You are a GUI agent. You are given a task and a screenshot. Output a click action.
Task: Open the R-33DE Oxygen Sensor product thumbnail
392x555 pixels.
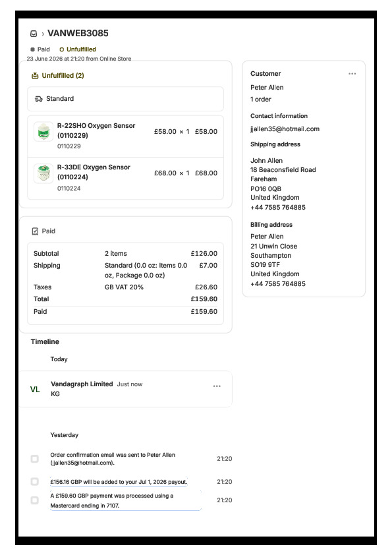(43, 173)
